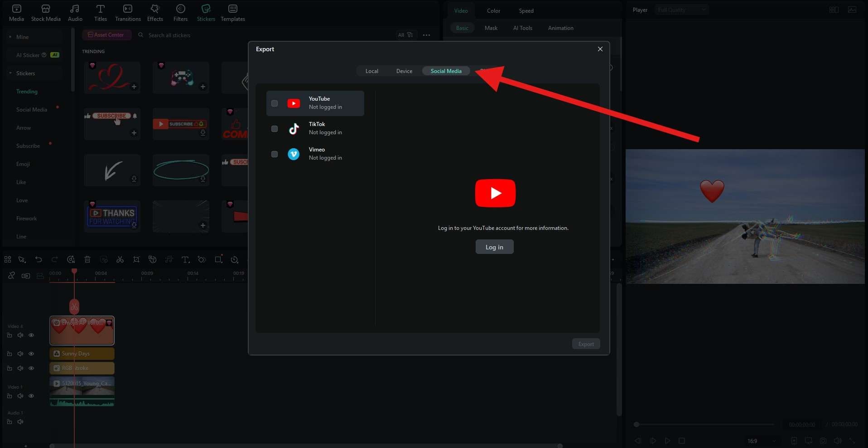Image resolution: width=868 pixels, height=448 pixels.
Task: Select the THANKS FOR WATCHING sticker thumbnail
Action: [112, 216]
